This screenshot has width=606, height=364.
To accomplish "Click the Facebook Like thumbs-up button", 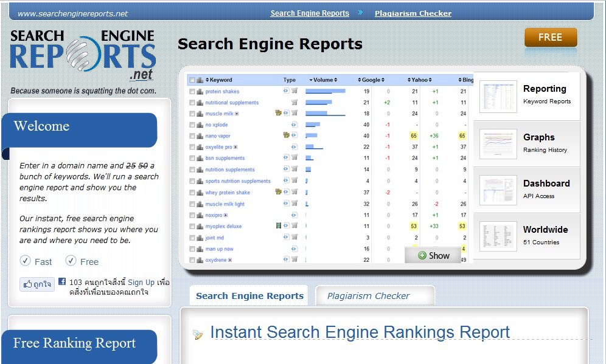I will (x=37, y=284).
